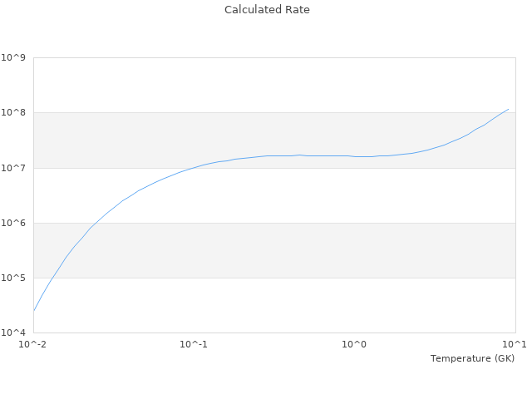Click the 10^6 y-axis tick label

[14, 223]
